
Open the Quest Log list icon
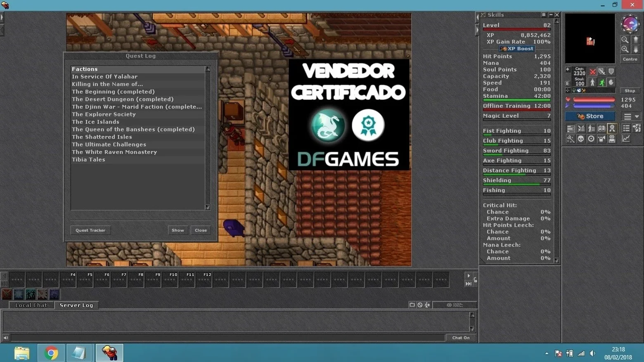click(626, 129)
